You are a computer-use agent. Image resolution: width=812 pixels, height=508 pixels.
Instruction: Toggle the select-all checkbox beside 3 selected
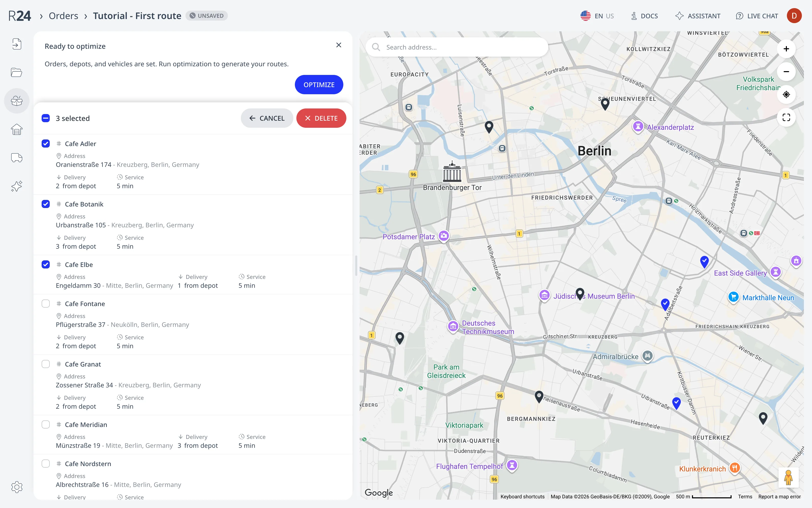point(46,118)
